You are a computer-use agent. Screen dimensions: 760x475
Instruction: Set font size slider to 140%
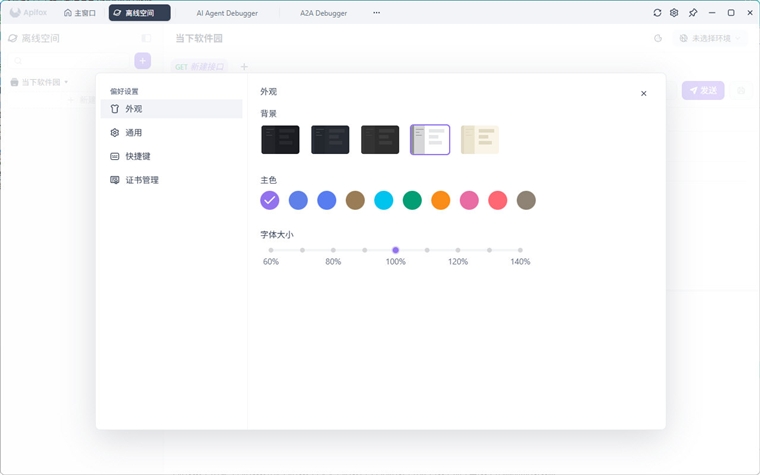[x=520, y=250]
